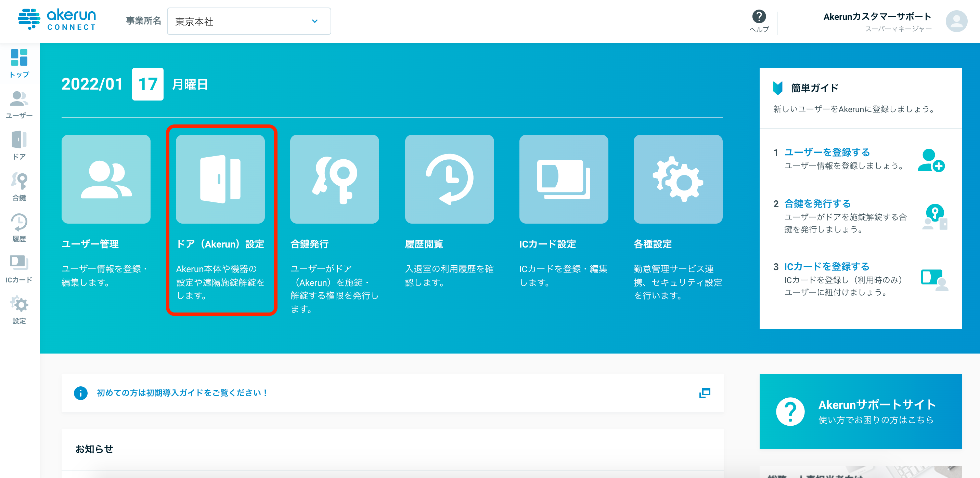Viewport: 980px width, 478px height.
Task: Open 履歴 in the sidebar
Action: 19,228
